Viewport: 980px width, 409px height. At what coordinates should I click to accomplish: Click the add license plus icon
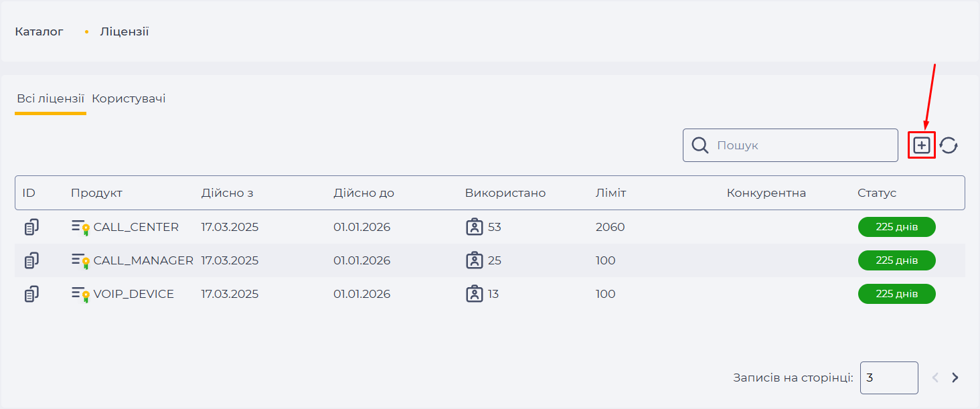point(922,145)
